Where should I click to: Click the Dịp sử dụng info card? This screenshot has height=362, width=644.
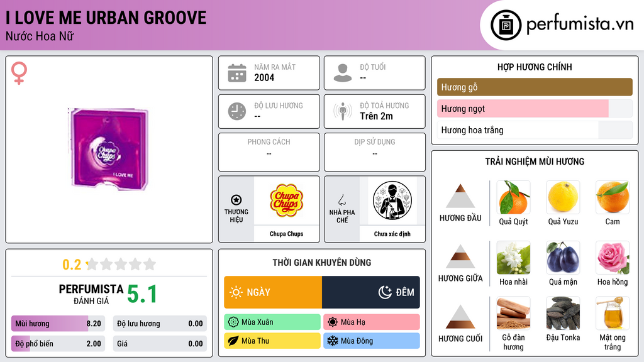coord(375,152)
